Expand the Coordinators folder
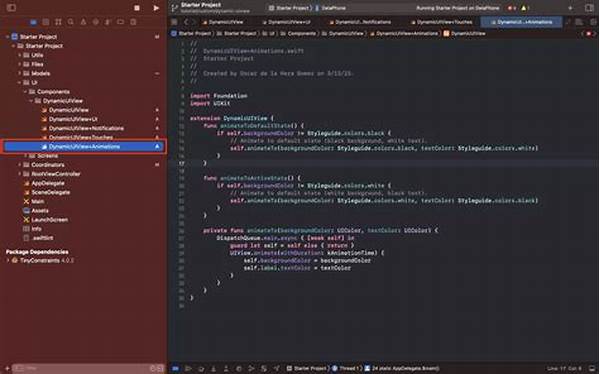The width and height of the screenshot is (600, 374). pos(20,165)
